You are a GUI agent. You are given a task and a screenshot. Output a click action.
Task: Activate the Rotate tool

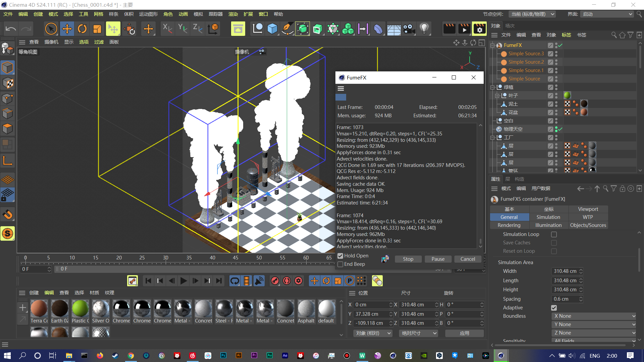click(82, 29)
